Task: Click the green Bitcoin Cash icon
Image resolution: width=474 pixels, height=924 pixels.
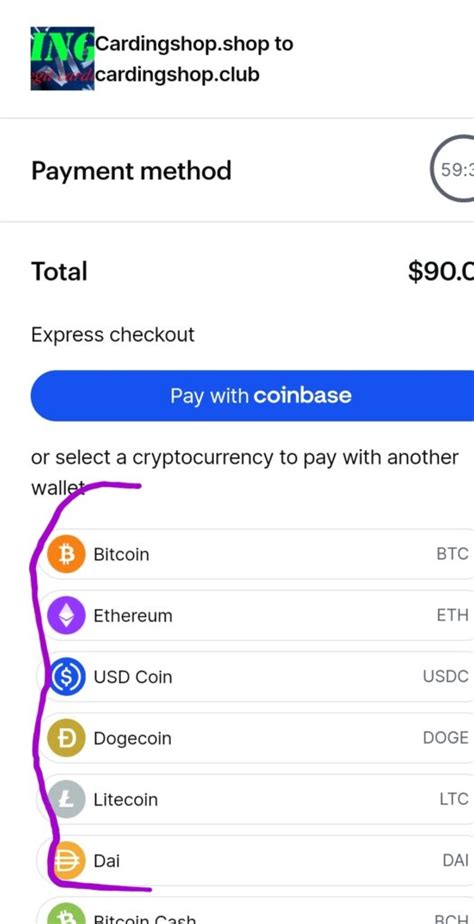Action: (66, 915)
